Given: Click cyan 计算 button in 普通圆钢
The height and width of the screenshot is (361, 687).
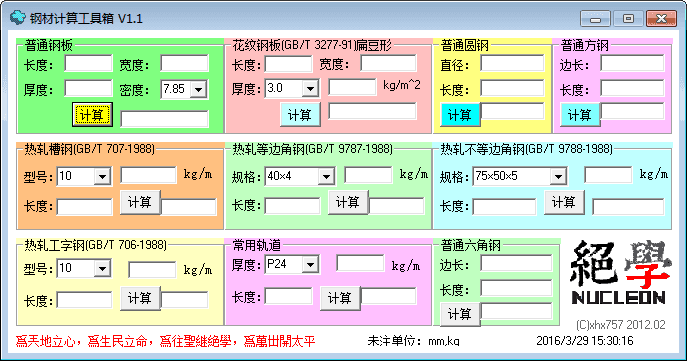Looking at the screenshot, I should point(460,115).
